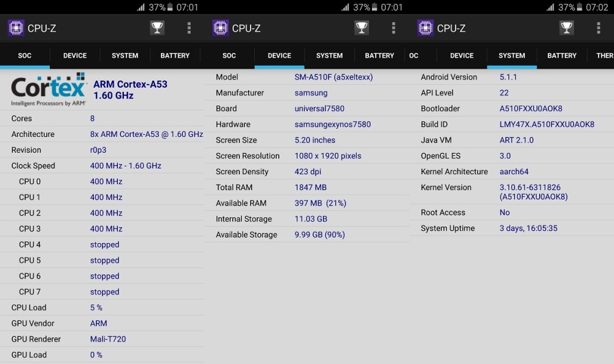This screenshot has height=364, width=614.
Task: Select SOC tab in middle panel
Action: (x=229, y=56)
